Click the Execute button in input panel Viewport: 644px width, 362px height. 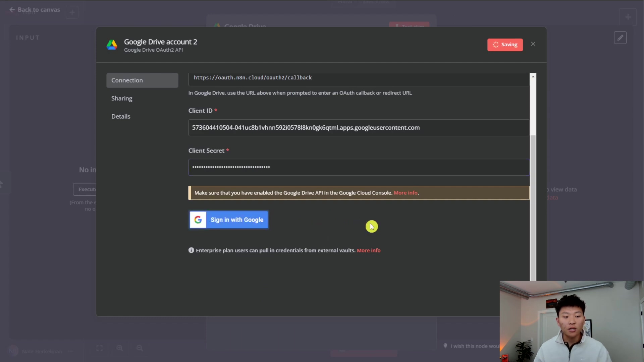[85, 189]
